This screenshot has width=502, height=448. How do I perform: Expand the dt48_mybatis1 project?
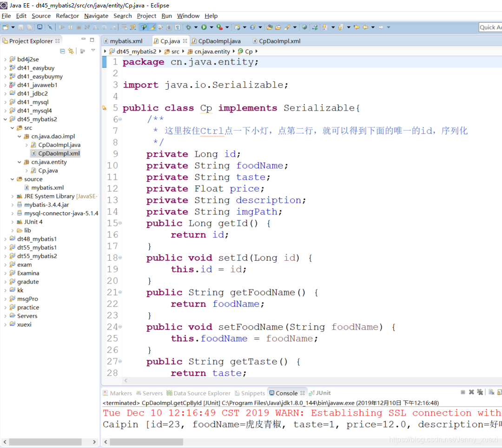point(5,239)
